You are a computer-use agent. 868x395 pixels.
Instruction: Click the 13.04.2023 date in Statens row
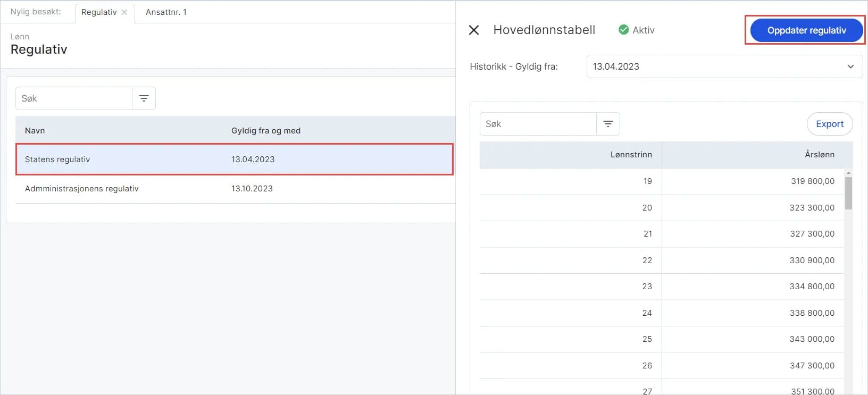click(253, 159)
